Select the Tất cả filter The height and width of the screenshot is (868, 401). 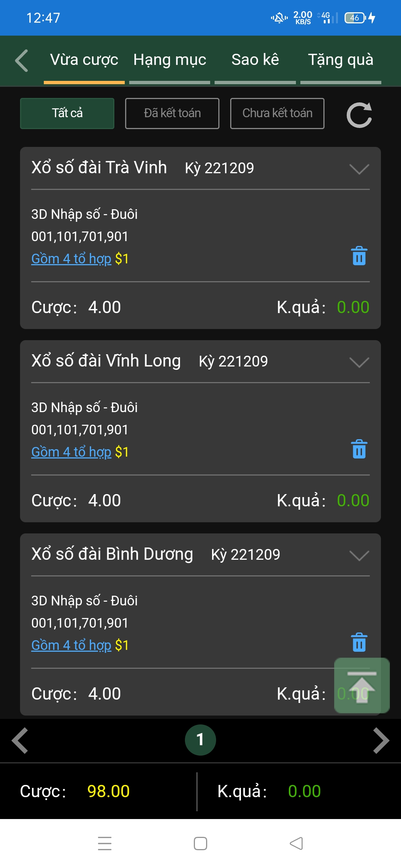[x=67, y=114]
